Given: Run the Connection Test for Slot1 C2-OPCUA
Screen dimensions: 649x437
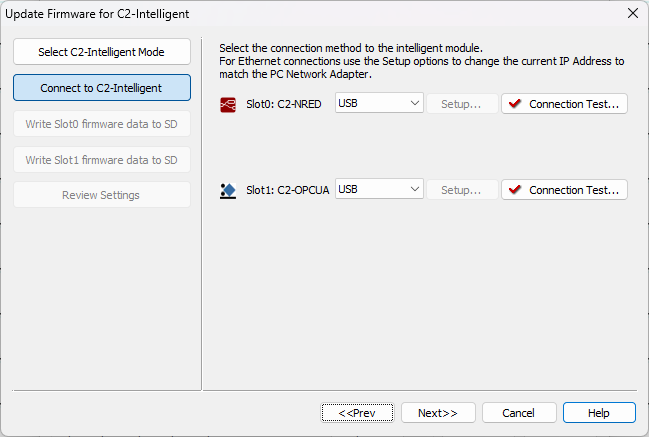Looking at the screenshot, I should coord(565,190).
